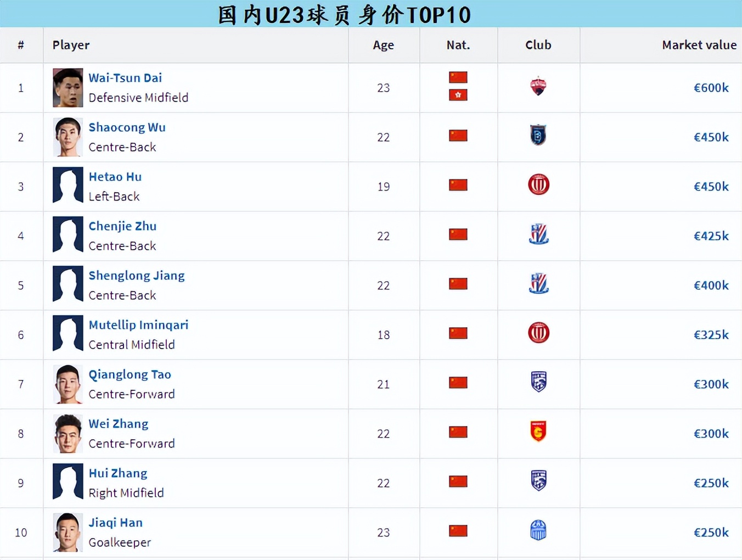The height and width of the screenshot is (560, 742).
Task: Click Jiaqi Han's portrait thumbnail
Action: (x=68, y=533)
